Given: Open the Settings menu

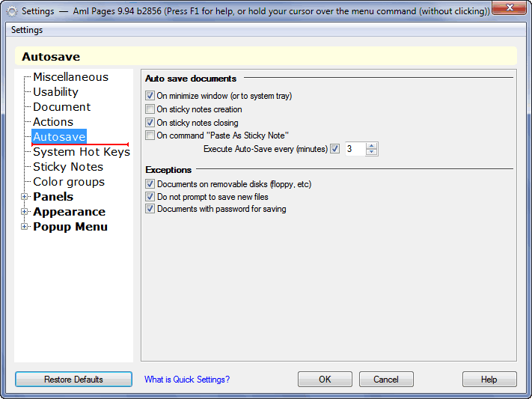Looking at the screenshot, I should point(27,30).
